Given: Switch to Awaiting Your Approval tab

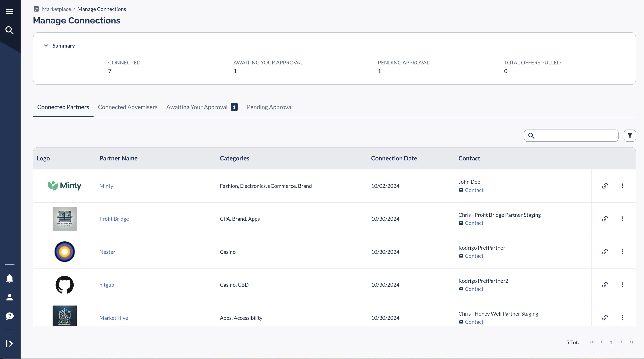Looking at the screenshot, I should click(197, 107).
